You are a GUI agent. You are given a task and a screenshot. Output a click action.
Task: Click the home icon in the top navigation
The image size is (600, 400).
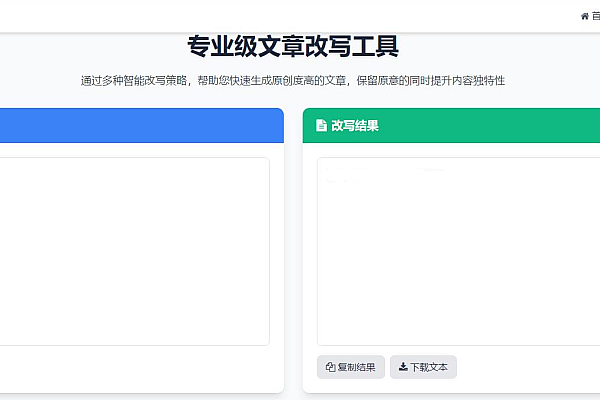(584, 16)
